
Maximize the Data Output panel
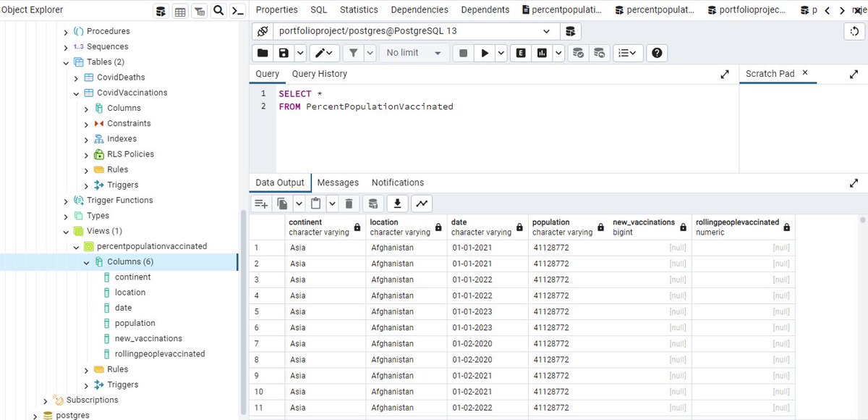[x=854, y=183]
